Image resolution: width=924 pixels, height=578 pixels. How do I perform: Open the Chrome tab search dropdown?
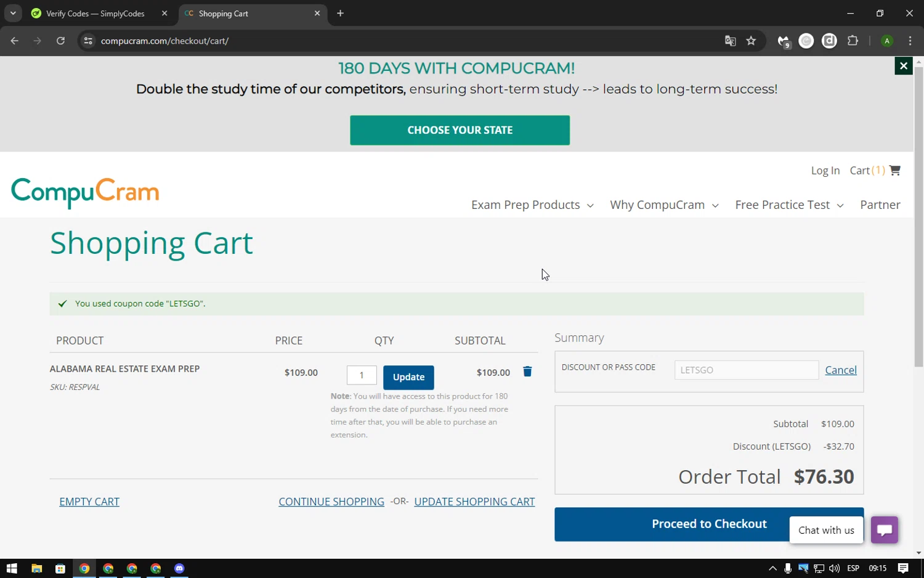13,14
